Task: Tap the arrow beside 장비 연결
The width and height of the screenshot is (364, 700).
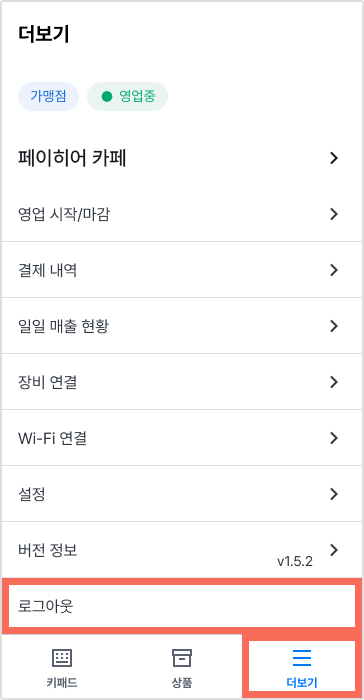Action: tap(334, 382)
